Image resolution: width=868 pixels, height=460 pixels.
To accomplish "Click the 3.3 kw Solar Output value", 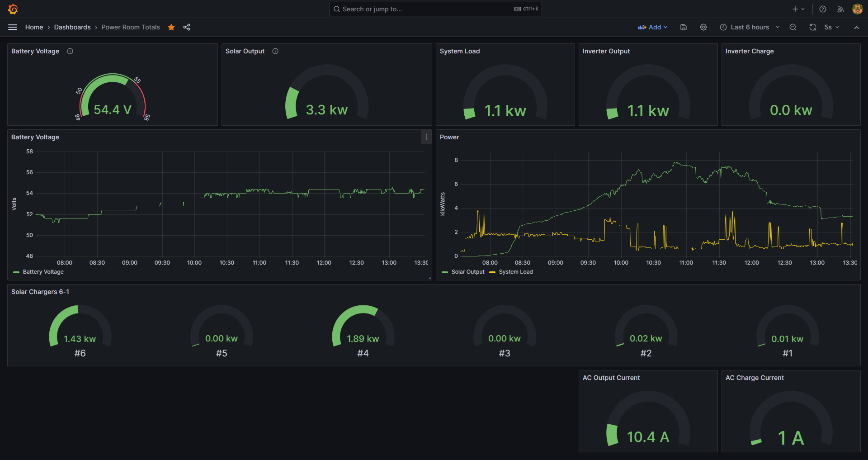I will click(x=327, y=110).
